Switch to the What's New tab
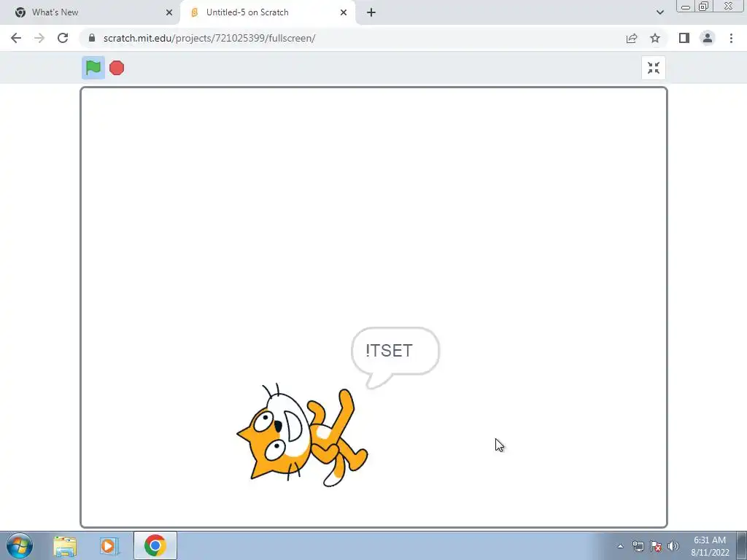 (x=90, y=12)
